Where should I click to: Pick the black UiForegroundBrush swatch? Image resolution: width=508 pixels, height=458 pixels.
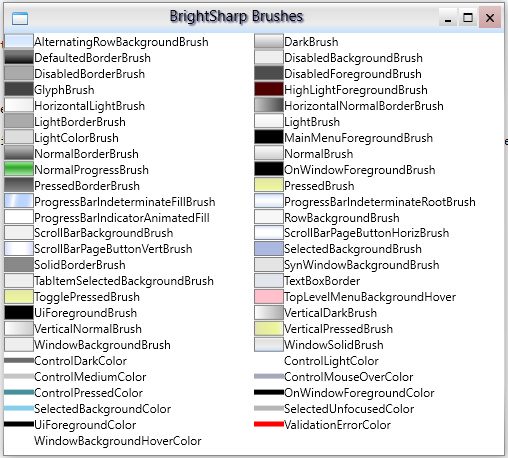point(19,313)
